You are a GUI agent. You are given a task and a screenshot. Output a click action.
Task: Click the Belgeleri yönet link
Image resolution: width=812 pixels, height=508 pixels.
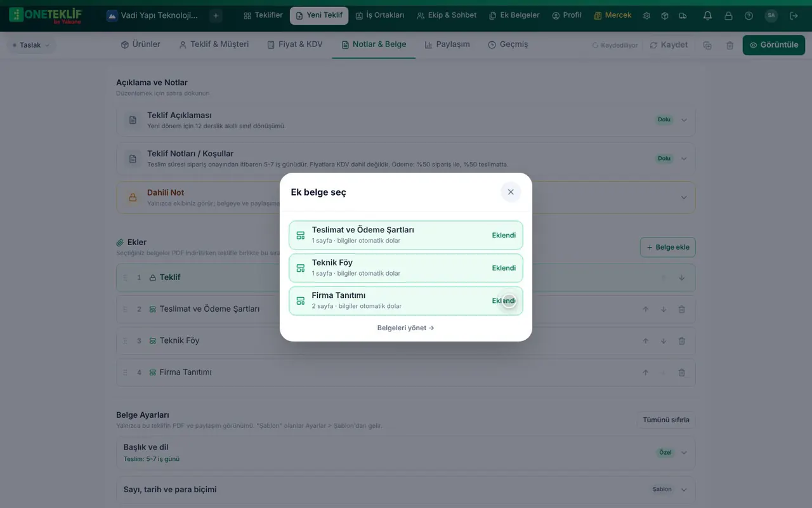coord(406,328)
